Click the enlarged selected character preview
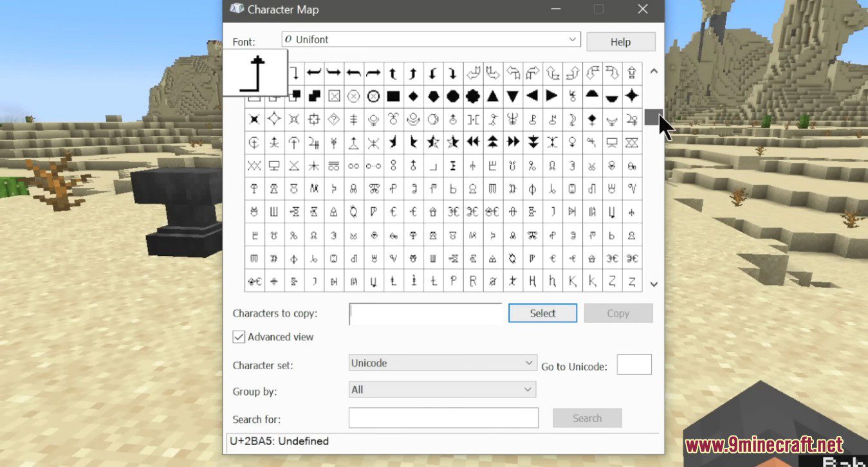868x467 pixels. point(255,72)
